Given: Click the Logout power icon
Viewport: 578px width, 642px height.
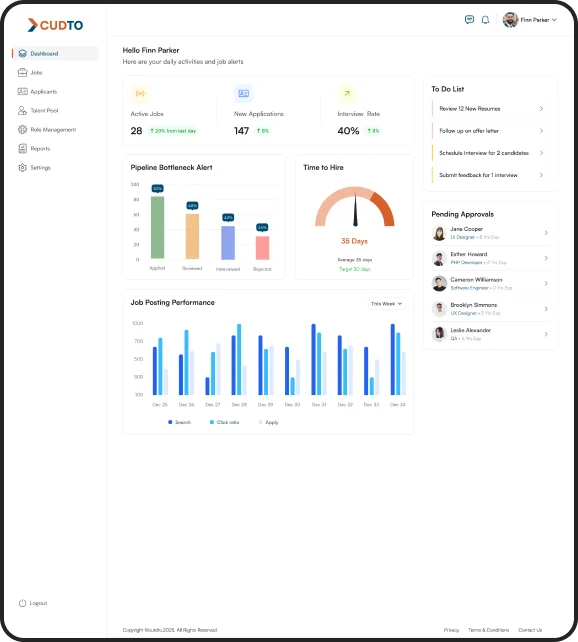Looking at the screenshot, I should coord(22,603).
